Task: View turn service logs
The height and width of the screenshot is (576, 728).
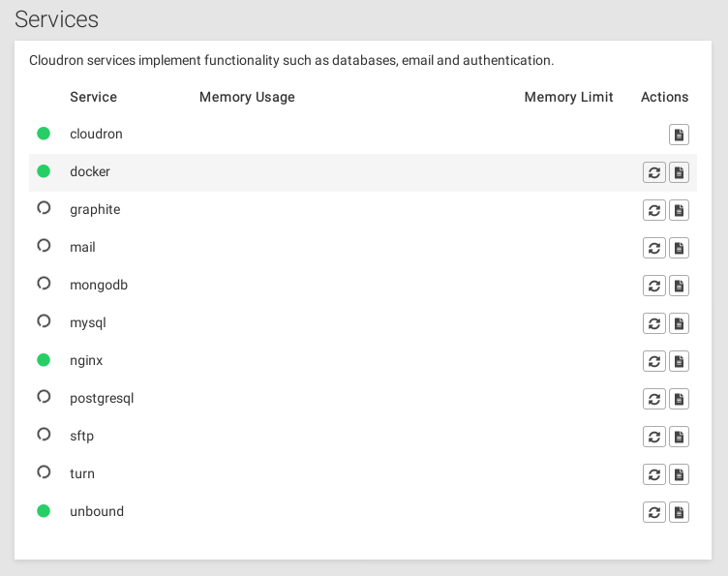Action: pos(679,474)
